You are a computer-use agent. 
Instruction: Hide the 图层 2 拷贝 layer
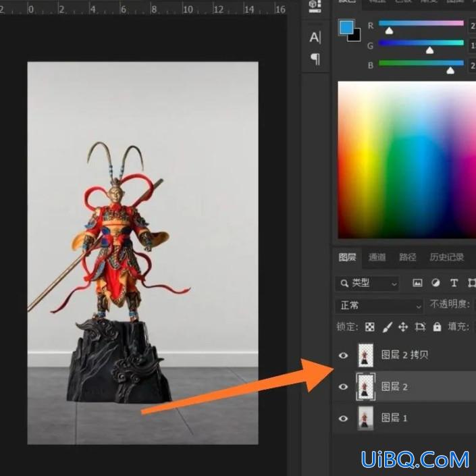point(343,356)
